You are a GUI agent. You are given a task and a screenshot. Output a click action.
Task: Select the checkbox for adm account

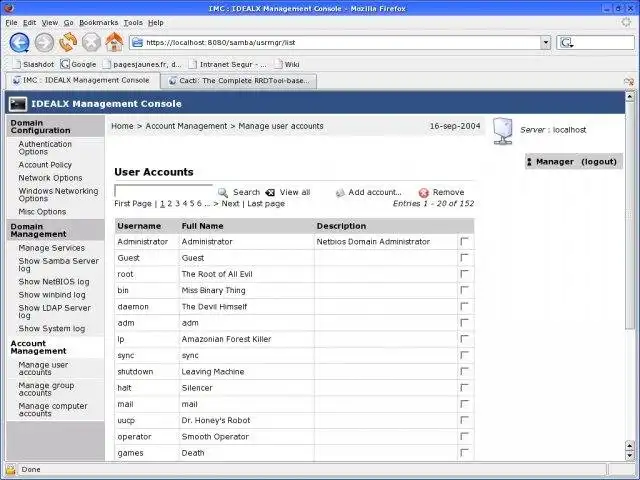[464, 322]
